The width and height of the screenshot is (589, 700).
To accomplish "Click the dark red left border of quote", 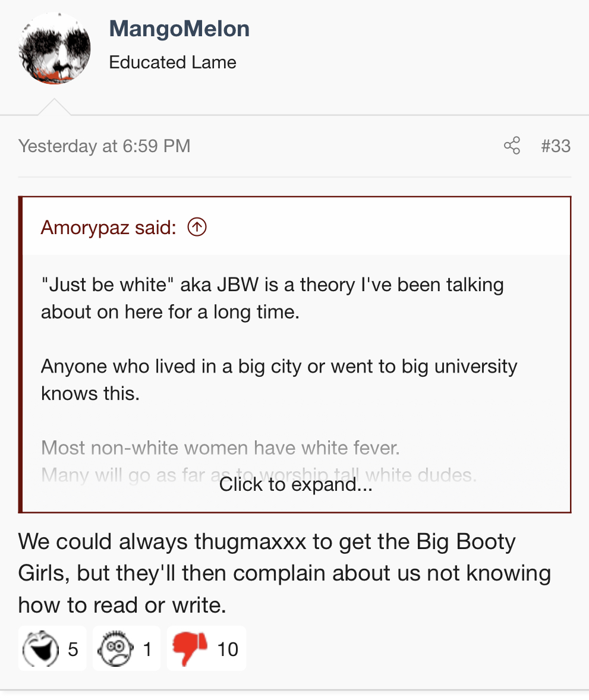I will click(20, 355).
